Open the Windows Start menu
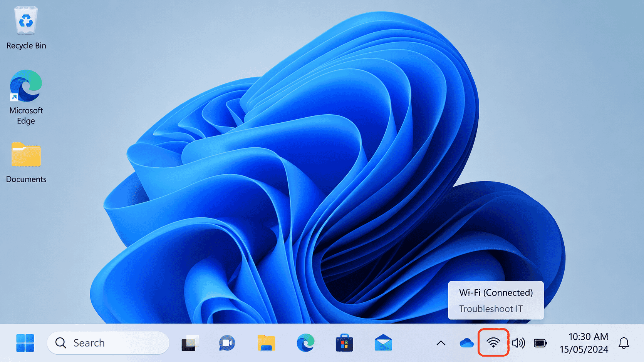Viewport: 644px width, 362px height. coord(25,343)
